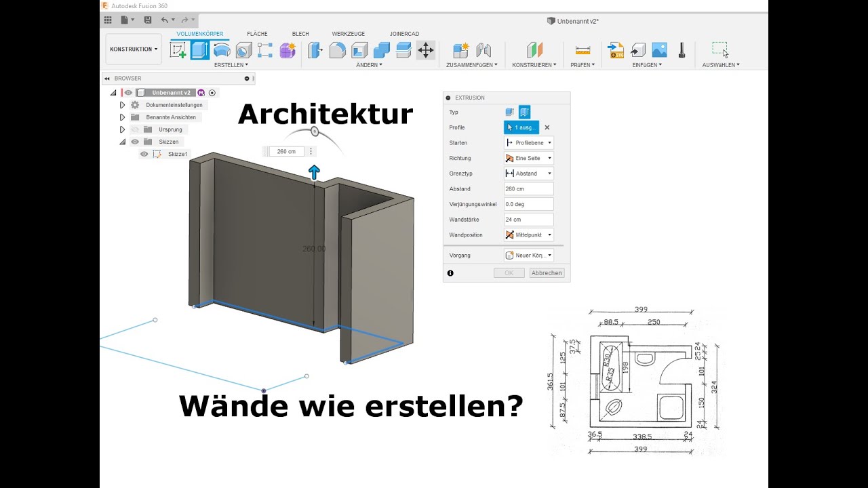Select the Insert Canvas image tool
Viewport: 868px width, 488px height.
point(659,50)
